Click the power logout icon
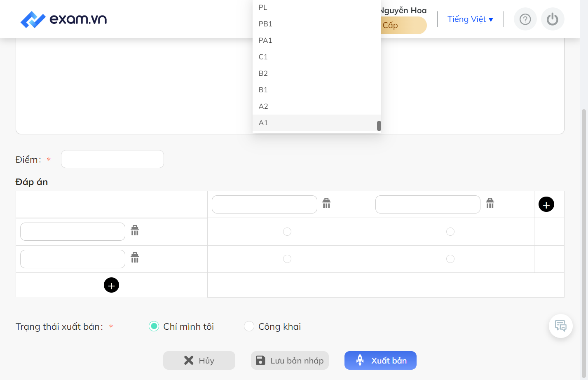 (553, 19)
